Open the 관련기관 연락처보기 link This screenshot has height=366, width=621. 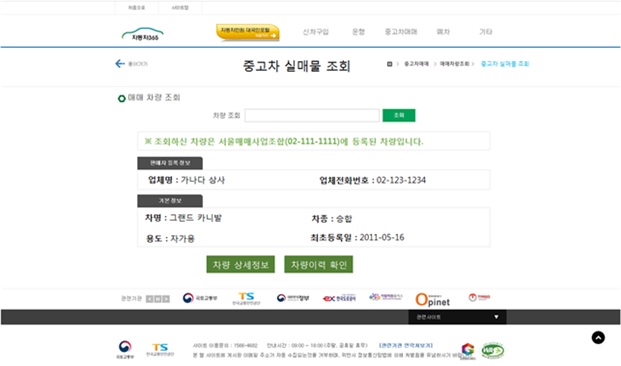406,345
